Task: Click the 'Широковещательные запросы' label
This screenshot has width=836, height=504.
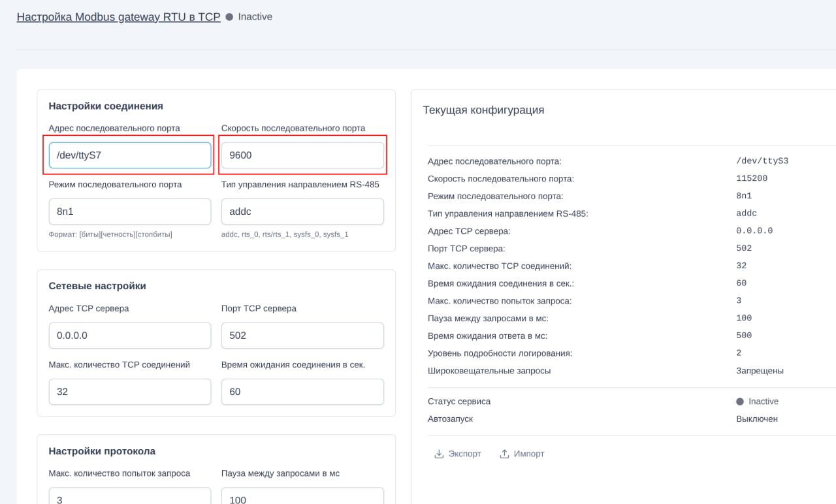Action: [489, 370]
